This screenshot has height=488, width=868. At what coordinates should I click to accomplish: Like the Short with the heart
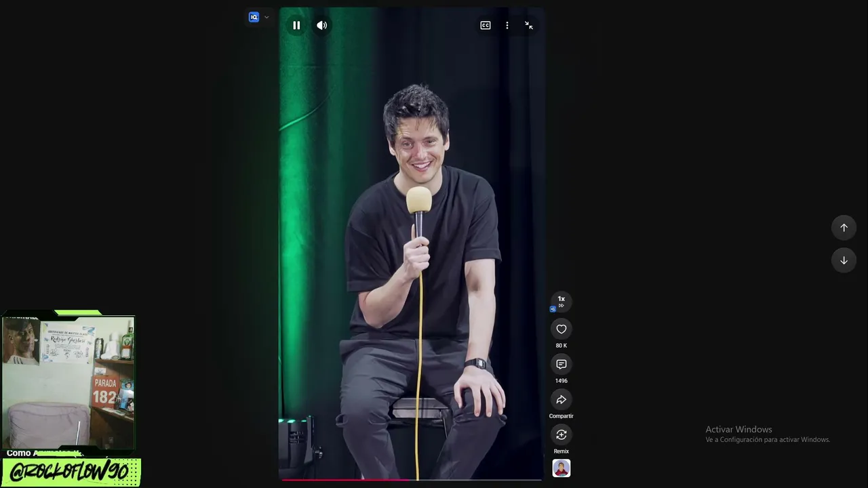pos(561,329)
